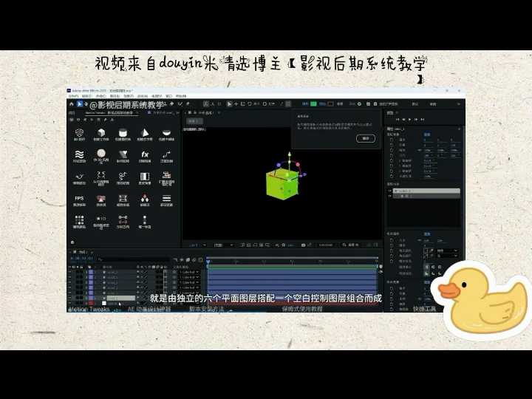Click the film frame script icon
Image resolution: width=532 pixels, height=399 pixels.
[123, 198]
